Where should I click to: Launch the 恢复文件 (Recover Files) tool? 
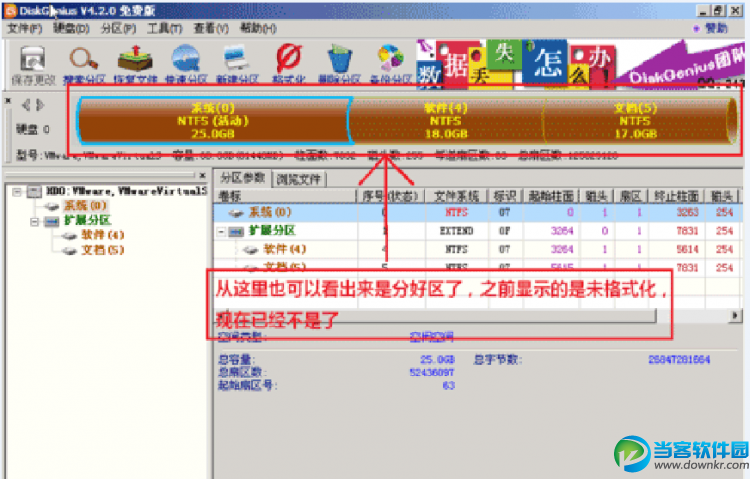[135, 66]
